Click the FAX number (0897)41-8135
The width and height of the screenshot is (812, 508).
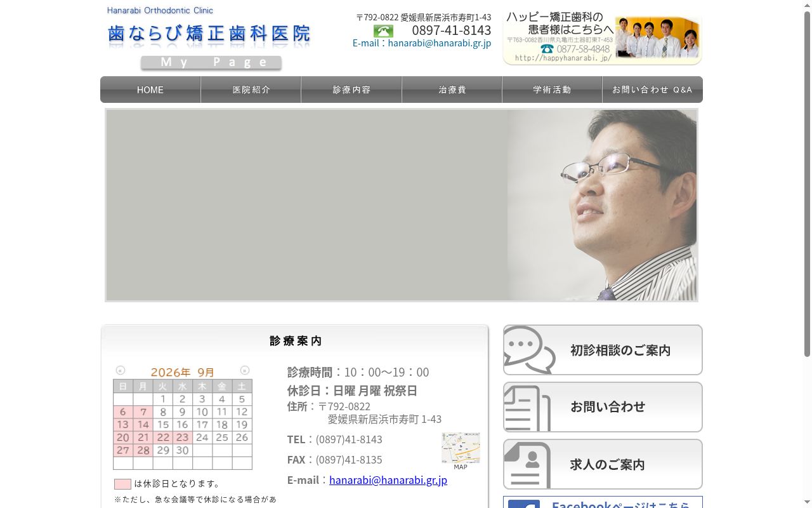[x=349, y=460]
